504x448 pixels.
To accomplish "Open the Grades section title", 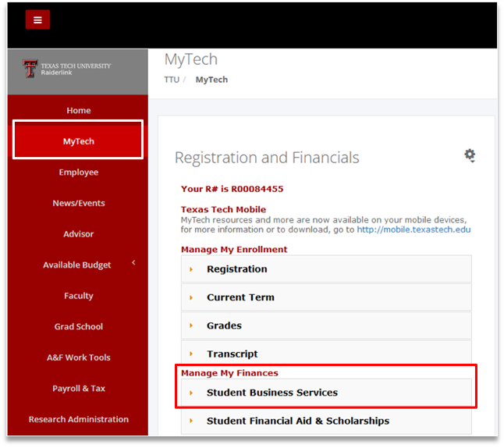I will (x=224, y=325).
